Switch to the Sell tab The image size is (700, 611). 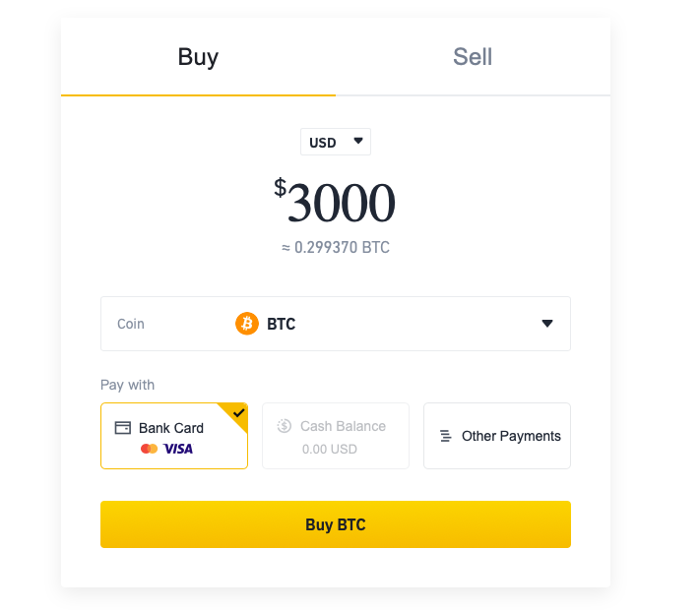473,57
